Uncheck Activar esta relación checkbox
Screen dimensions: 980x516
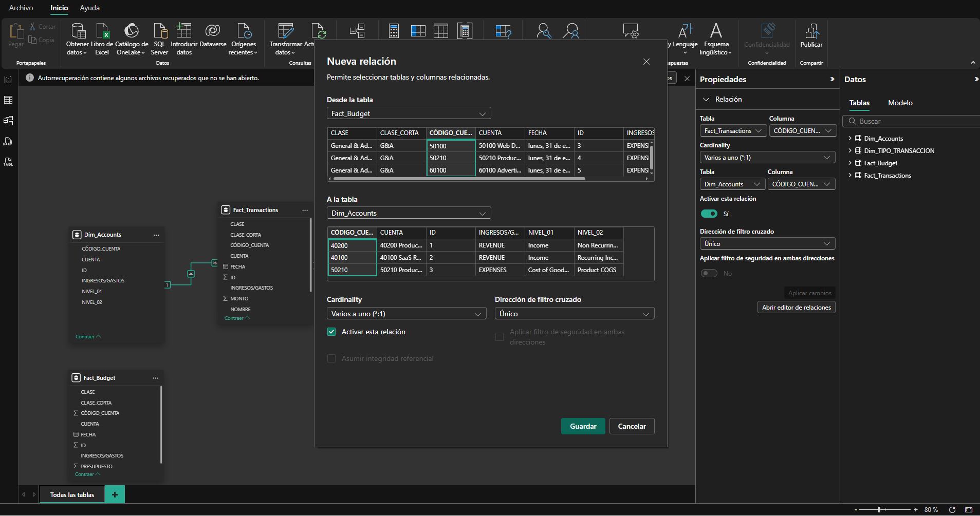coord(331,332)
